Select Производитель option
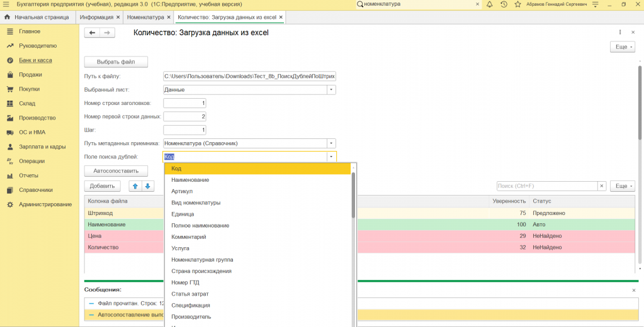The image size is (644, 327). point(257,317)
